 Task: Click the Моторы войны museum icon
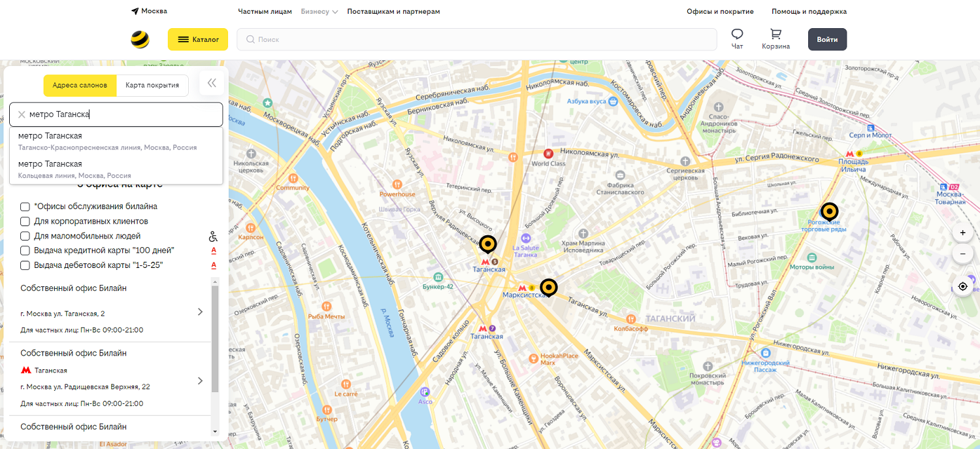point(811,258)
